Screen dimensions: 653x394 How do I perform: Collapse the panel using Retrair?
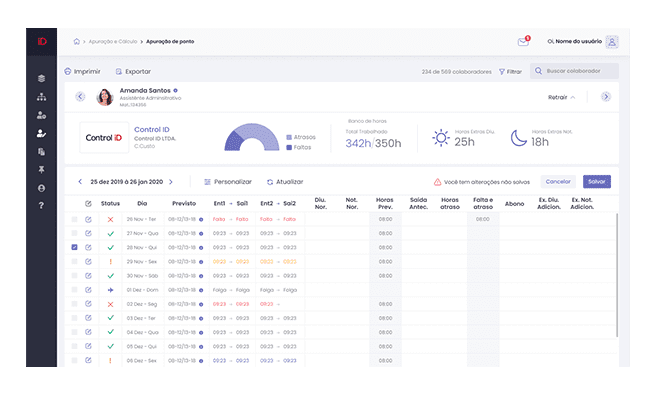pos(561,97)
